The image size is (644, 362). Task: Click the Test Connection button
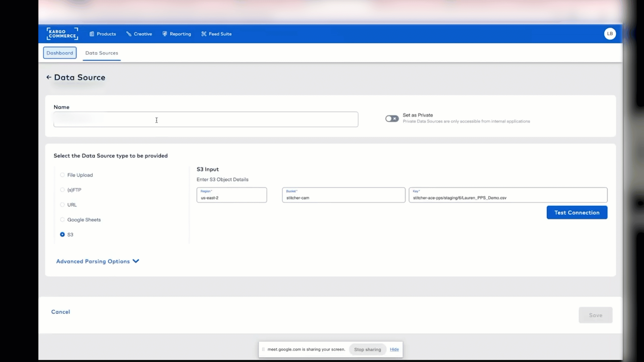pos(577,212)
